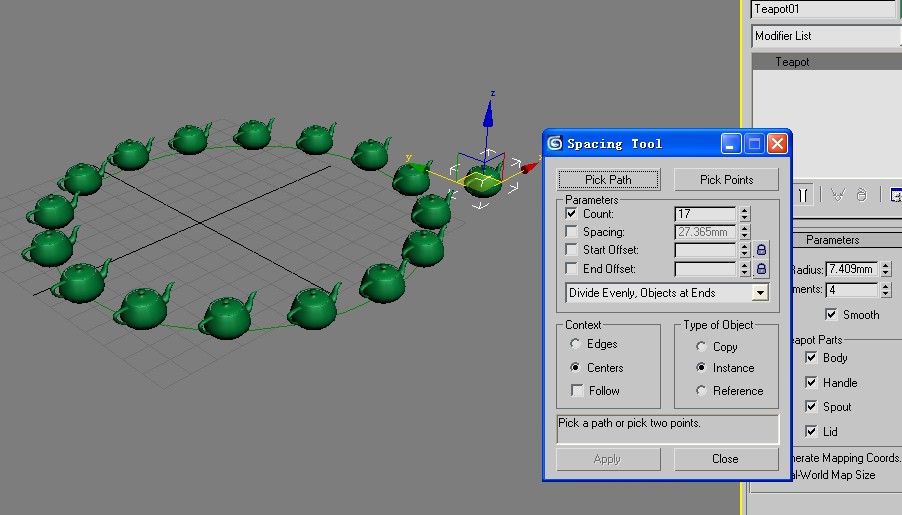902x515 pixels.
Task: Choose Instance as type of object
Action: pos(701,367)
